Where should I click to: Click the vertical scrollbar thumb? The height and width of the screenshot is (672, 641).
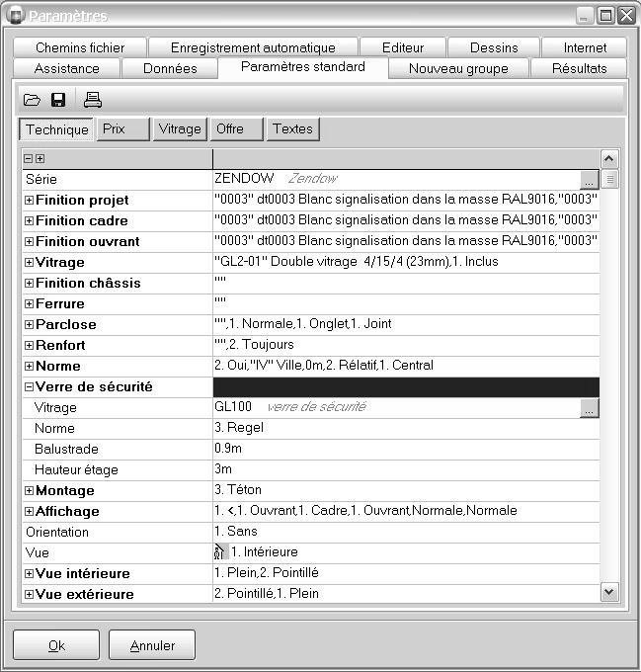click(x=609, y=179)
